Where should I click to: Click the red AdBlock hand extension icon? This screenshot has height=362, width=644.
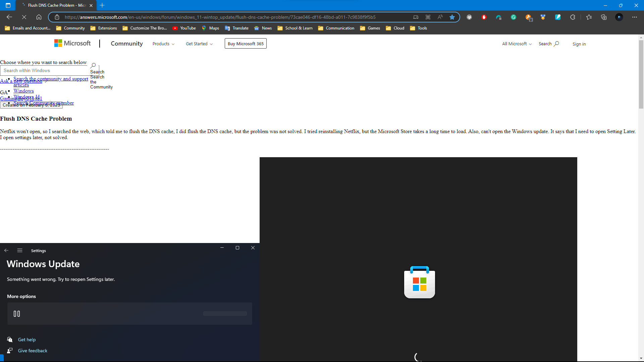tap(484, 17)
